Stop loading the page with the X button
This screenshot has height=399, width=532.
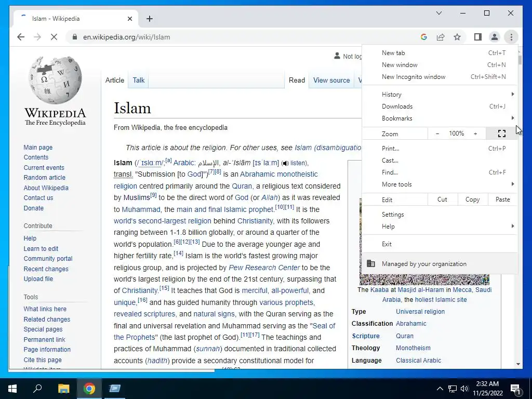pos(54,37)
